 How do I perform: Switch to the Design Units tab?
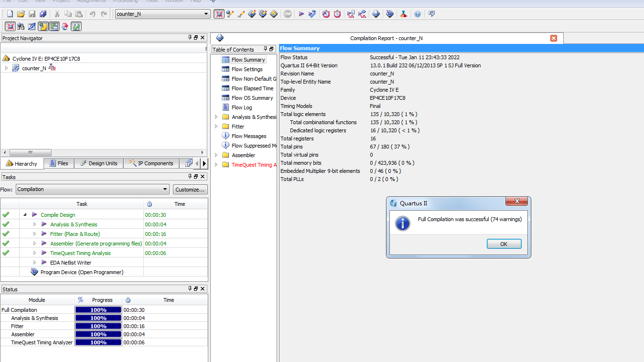98,163
